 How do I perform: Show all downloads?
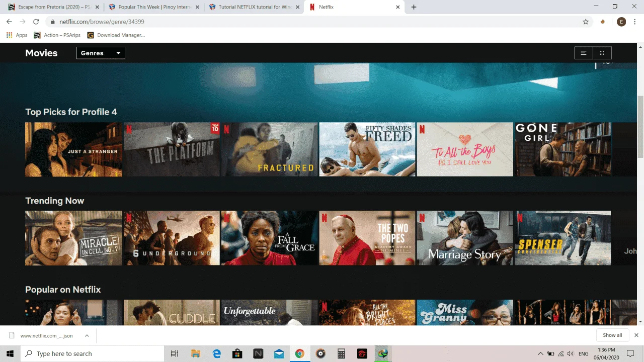tap(612, 335)
